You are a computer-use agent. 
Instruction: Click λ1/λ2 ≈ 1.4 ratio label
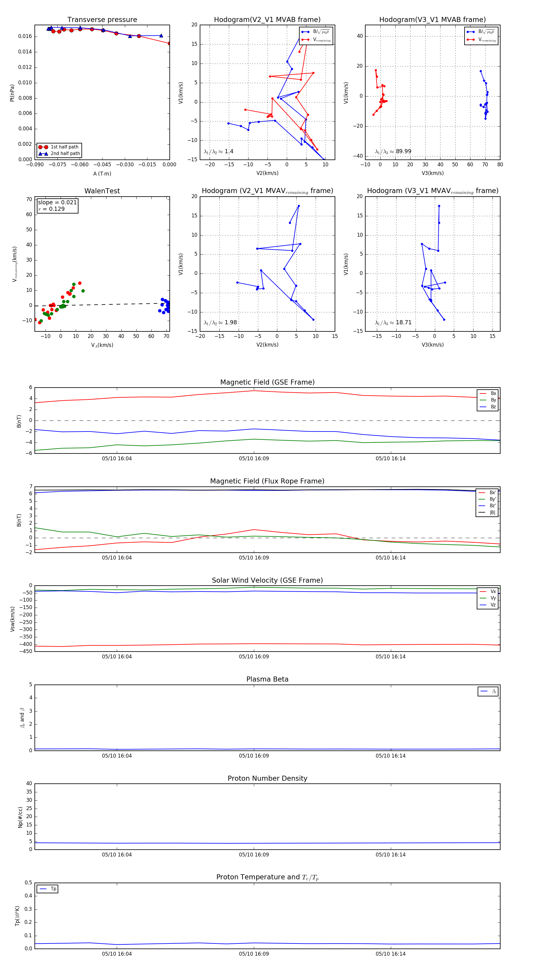click(x=218, y=151)
